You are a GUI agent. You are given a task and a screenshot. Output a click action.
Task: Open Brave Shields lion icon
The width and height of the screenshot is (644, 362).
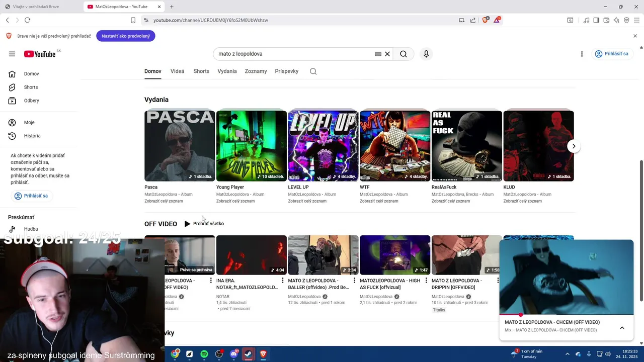coord(486,20)
